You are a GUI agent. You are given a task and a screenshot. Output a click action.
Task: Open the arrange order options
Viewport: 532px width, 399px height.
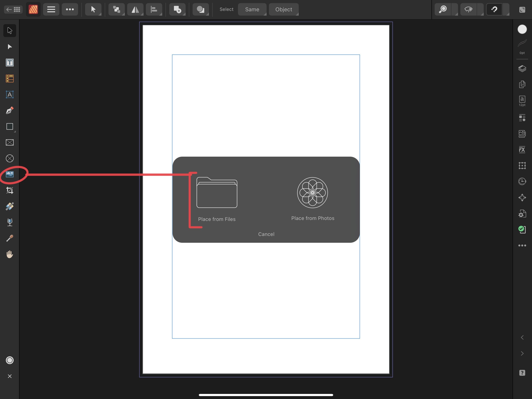pos(116,9)
